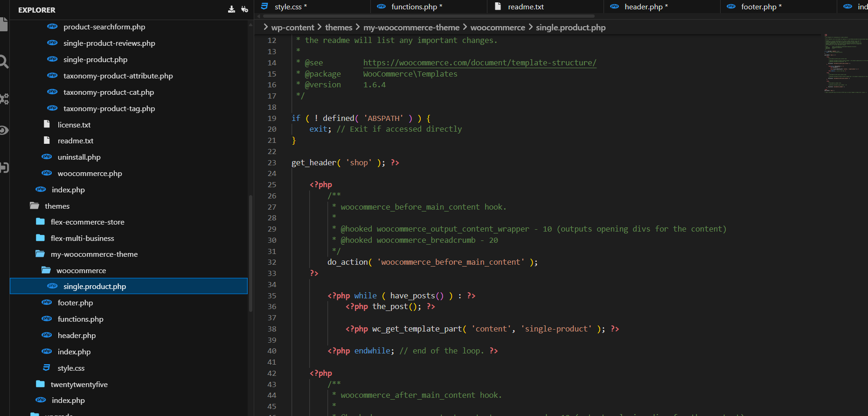Click the PHP icon beside functions.php in Explorer

[x=47, y=319]
